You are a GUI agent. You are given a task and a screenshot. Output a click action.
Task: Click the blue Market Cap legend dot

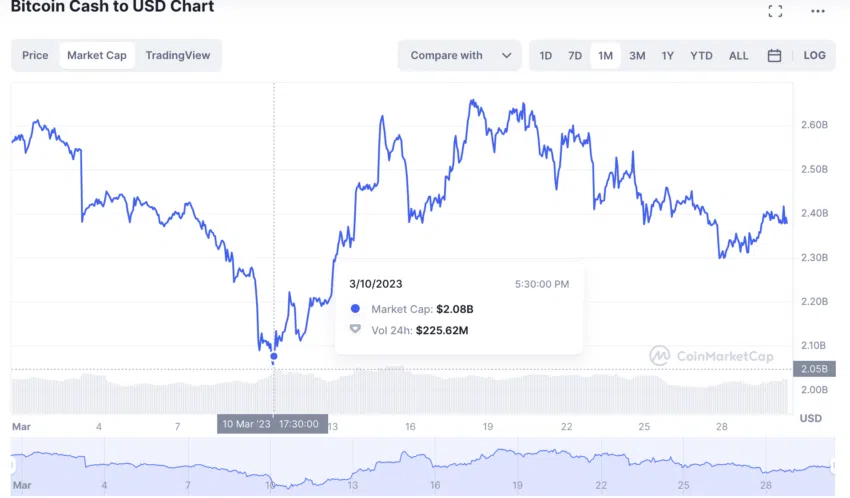(355, 309)
